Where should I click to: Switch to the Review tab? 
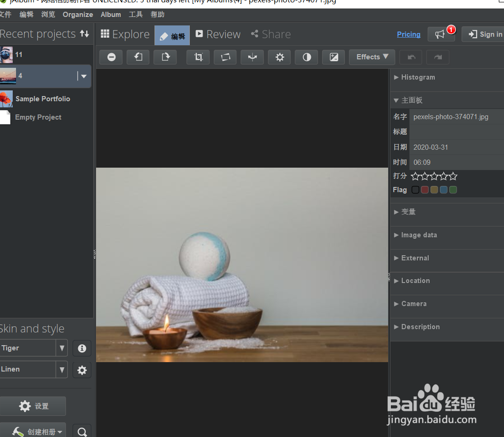pyautogui.click(x=218, y=34)
